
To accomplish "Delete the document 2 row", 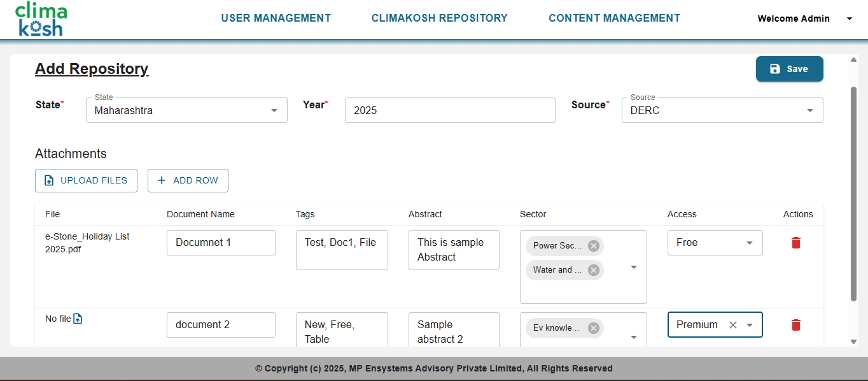I will click(x=795, y=325).
